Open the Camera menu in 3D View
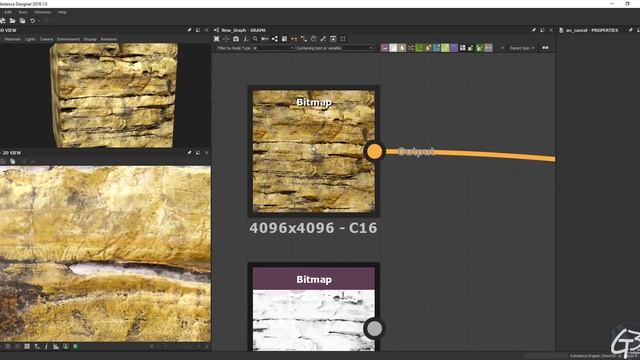 click(46, 39)
